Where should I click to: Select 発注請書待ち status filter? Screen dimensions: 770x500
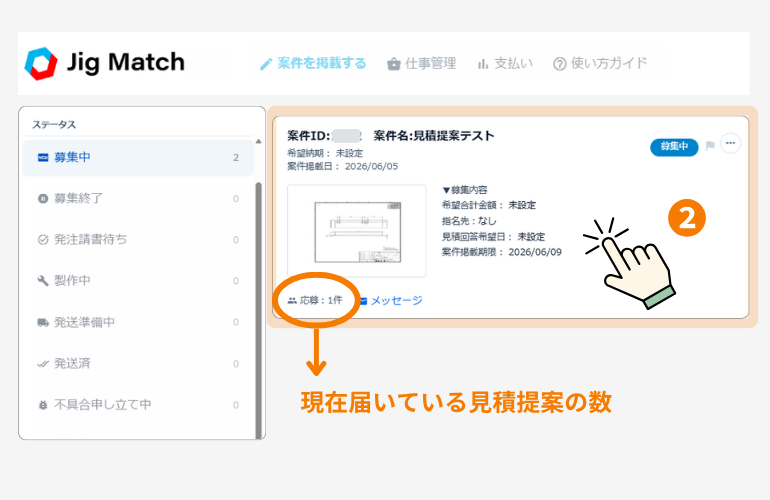tap(138, 240)
